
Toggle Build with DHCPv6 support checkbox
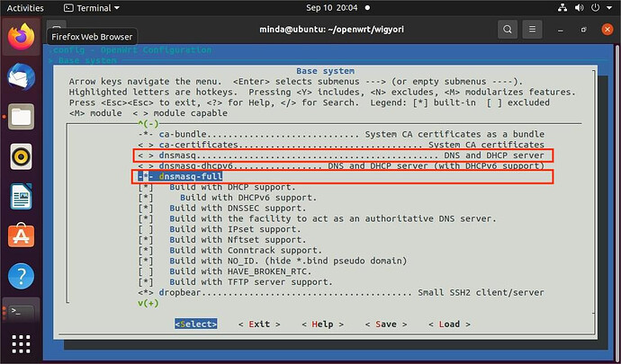coord(145,198)
